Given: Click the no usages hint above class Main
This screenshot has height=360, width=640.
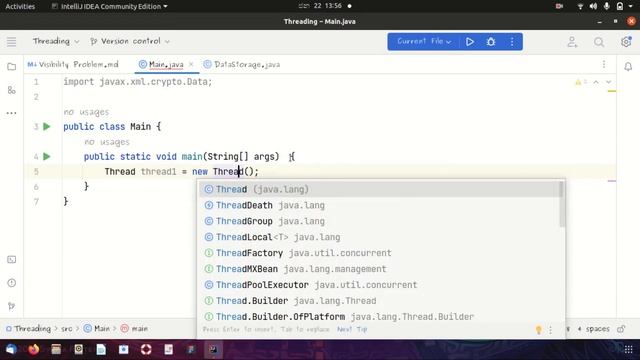Looking at the screenshot, I should pyautogui.click(x=86, y=112).
